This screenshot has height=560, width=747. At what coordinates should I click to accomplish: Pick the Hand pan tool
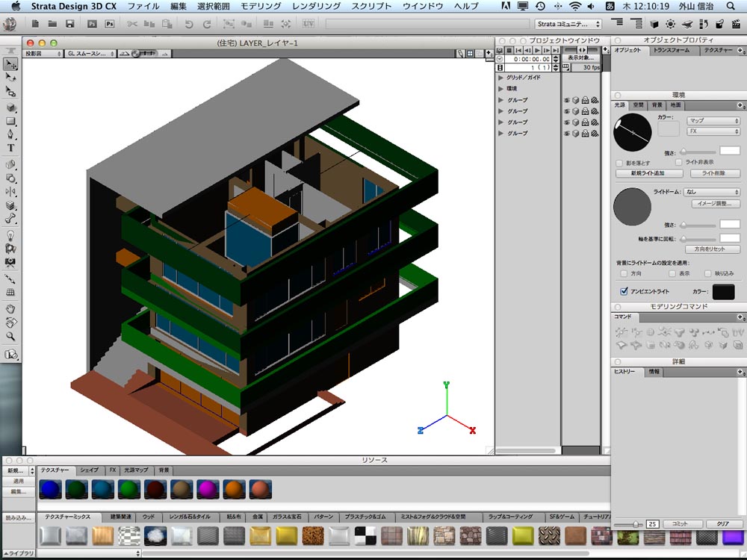tap(11, 308)
